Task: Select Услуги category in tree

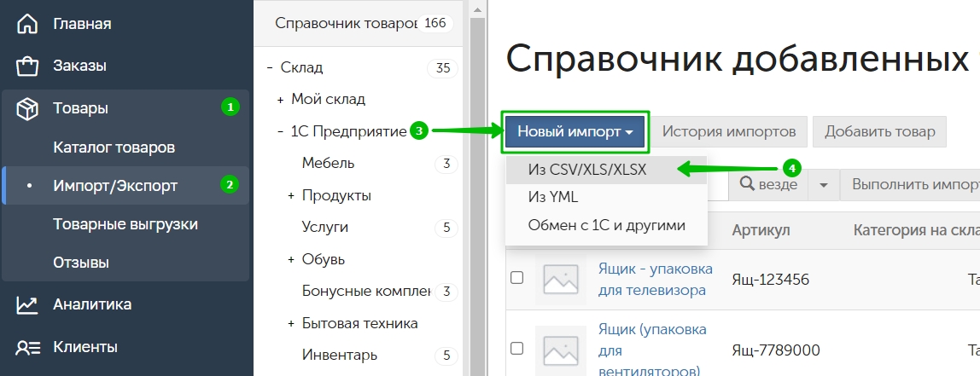Action: pos(325,228)
